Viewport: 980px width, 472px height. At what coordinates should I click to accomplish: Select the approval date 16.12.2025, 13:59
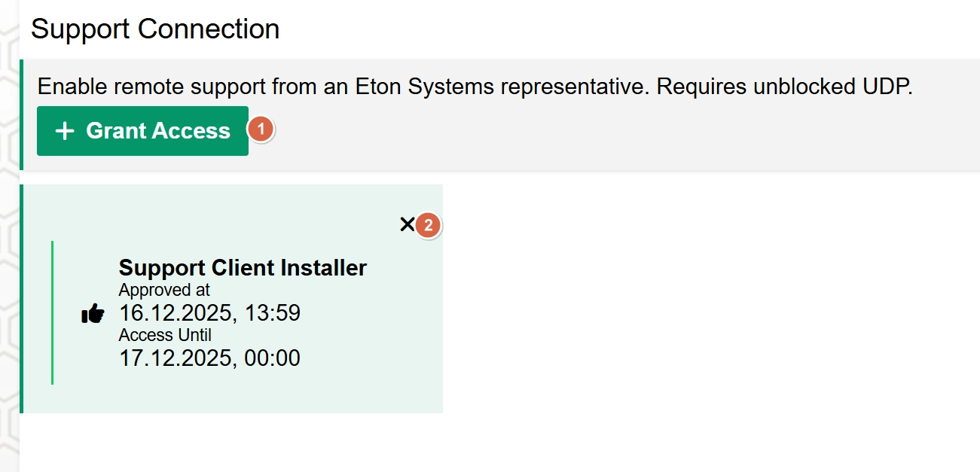point(209,312)
